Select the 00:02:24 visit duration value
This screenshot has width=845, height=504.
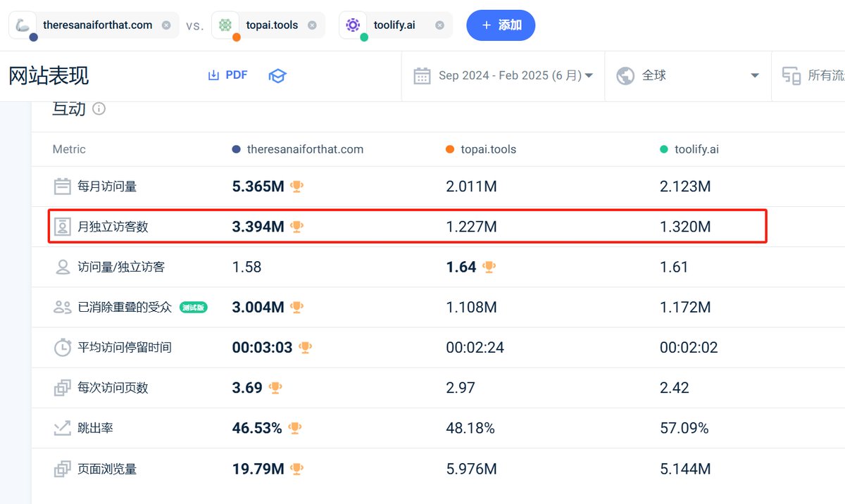pyautogui.click(x=475, y=347)
